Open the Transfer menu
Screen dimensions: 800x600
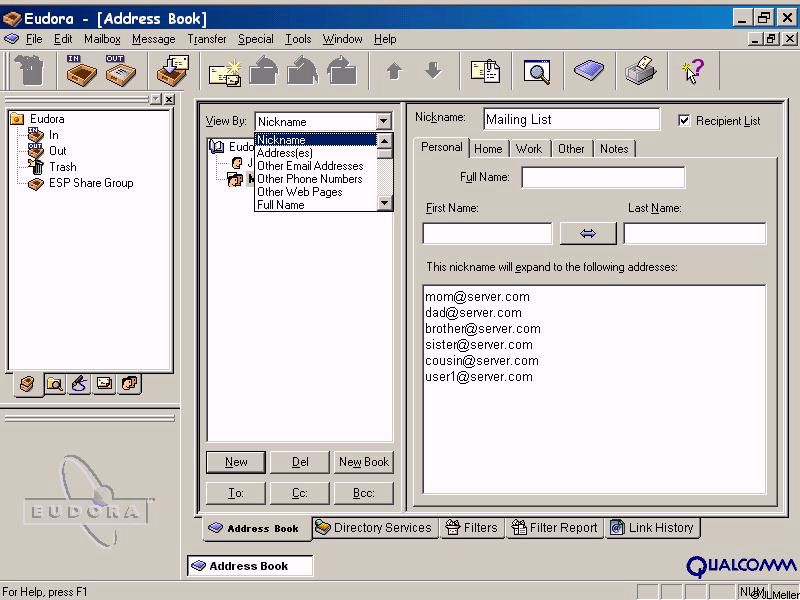point(207,39)
